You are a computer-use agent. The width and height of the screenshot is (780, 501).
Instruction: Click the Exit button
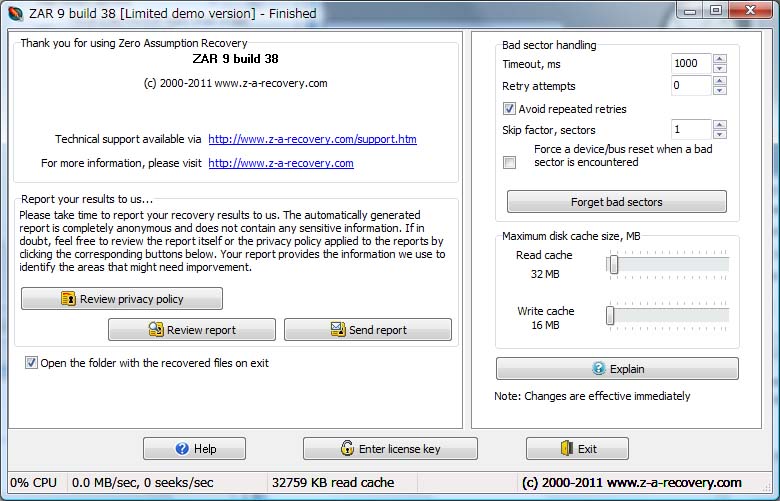click(x=577, y=449)
